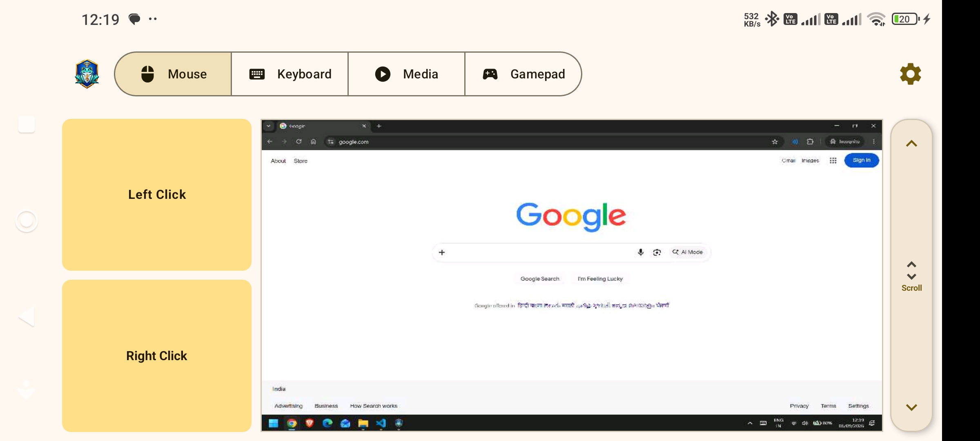Tap the up chevron on scroll strip
The image size is (980, 441).
(x=911, y=143)
